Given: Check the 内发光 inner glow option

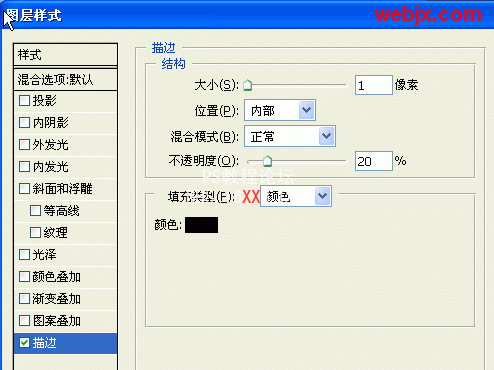Looking at the screenshot, I should click(24, 166).
